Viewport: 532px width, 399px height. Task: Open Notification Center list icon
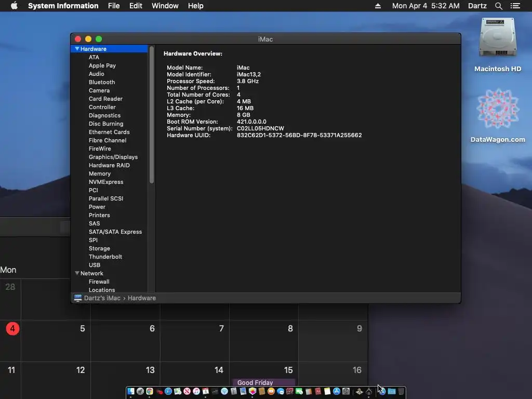515,6
